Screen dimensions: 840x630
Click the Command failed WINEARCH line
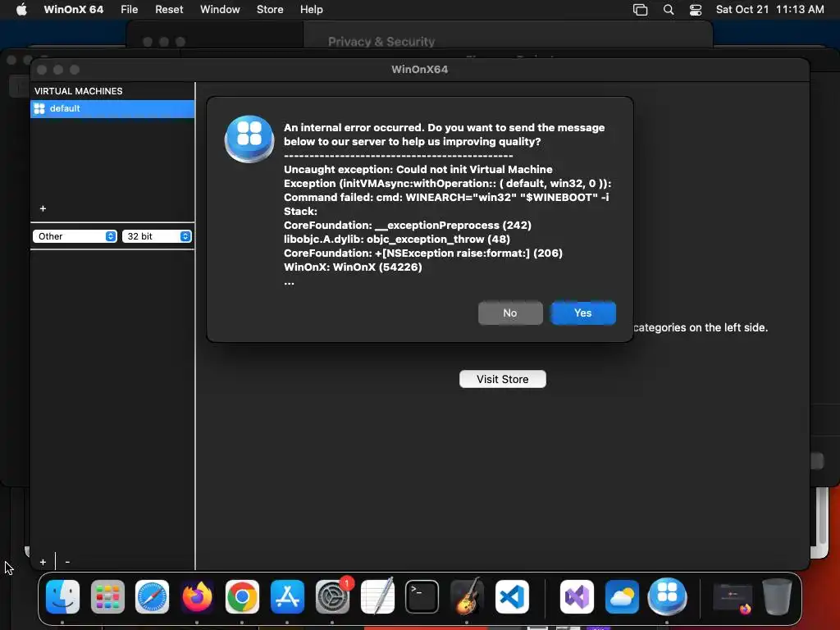[446, 197]
